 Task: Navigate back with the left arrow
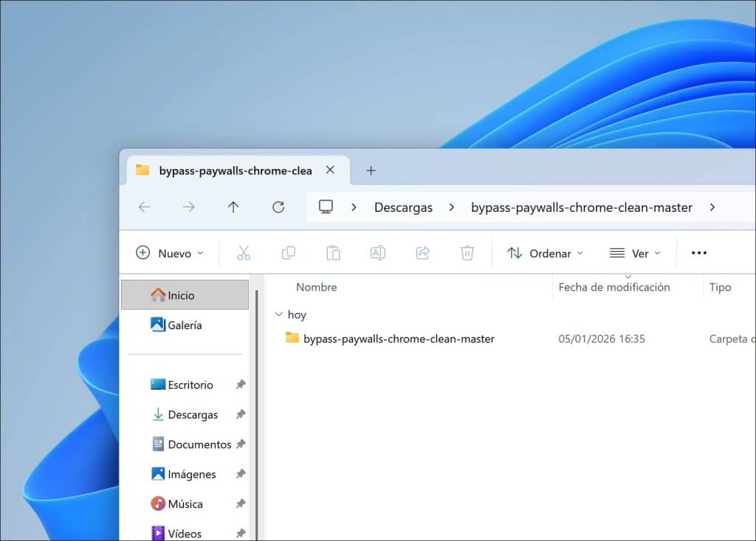(x=144, y=207)
